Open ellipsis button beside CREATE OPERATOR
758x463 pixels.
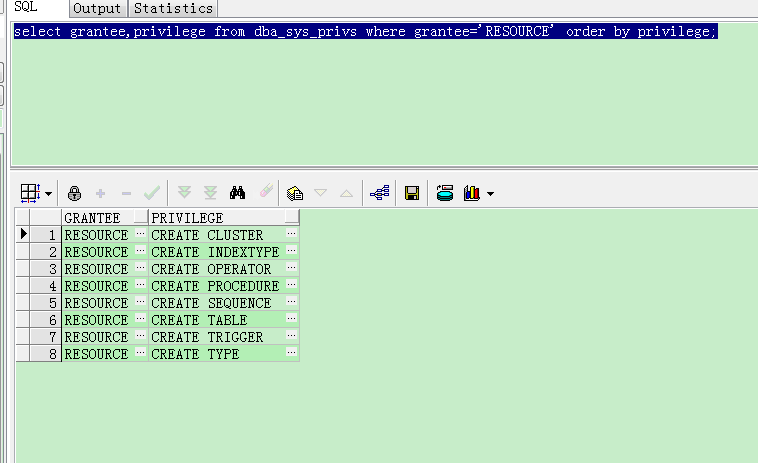coord(291,268)
